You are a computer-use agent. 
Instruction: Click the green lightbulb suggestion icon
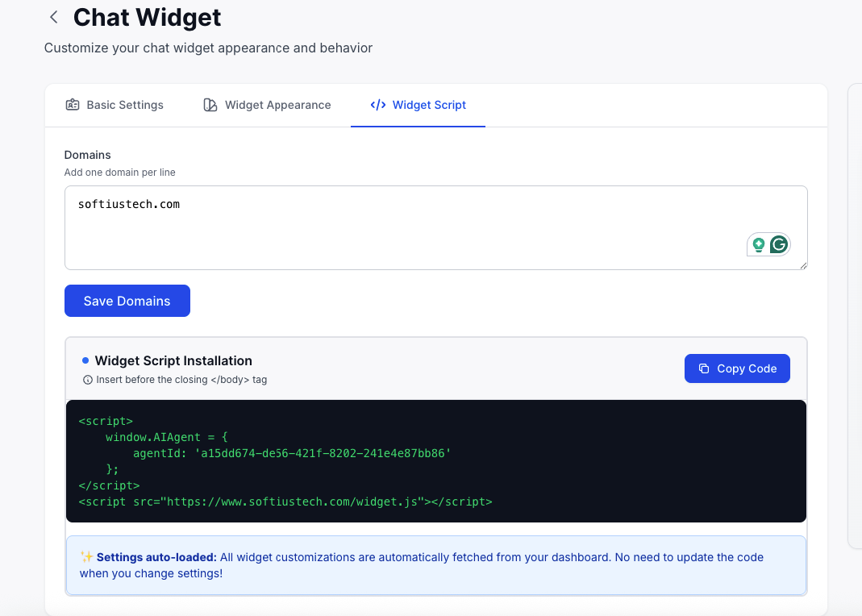point(759,244)
